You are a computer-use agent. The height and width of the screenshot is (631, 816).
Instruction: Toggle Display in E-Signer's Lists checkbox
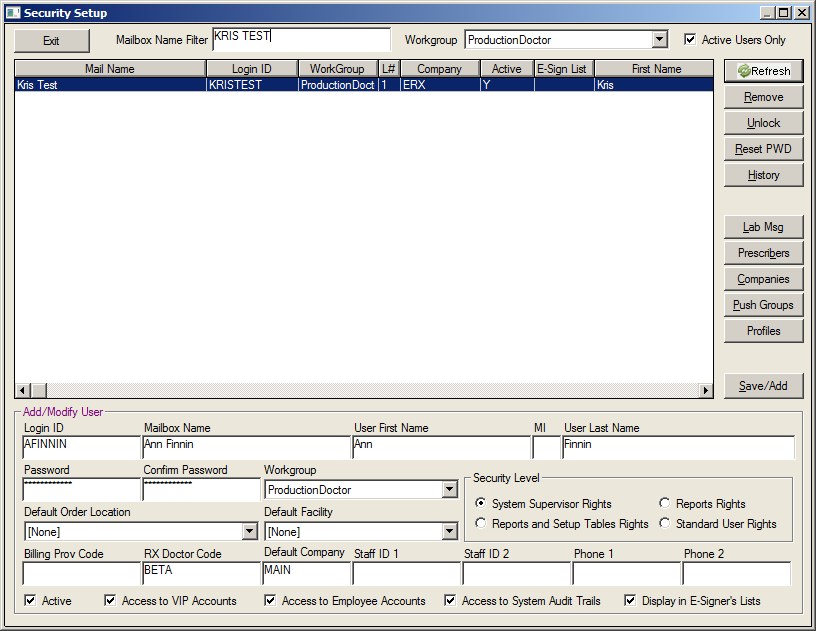pyautogui.click(x=631, y=601)
